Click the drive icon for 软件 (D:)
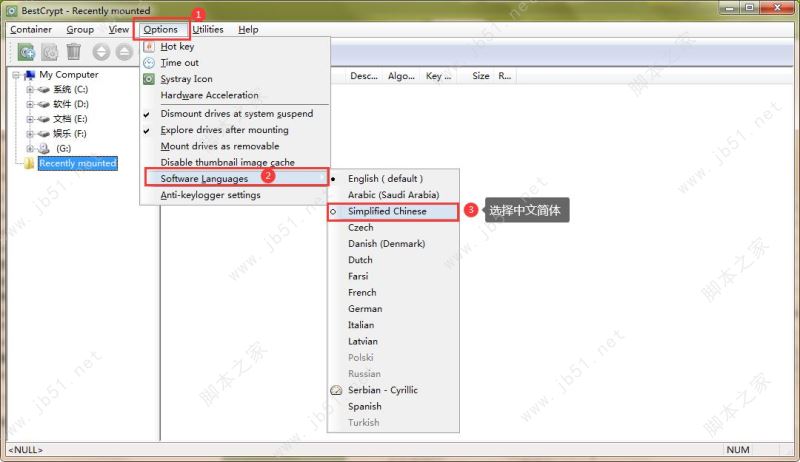 click(x=44, y=105)
